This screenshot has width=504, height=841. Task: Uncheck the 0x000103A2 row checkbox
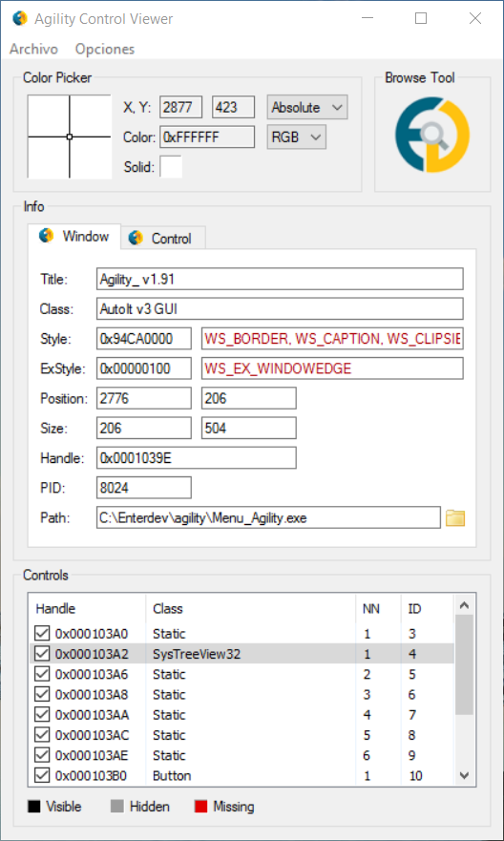(x=42, y=654)
